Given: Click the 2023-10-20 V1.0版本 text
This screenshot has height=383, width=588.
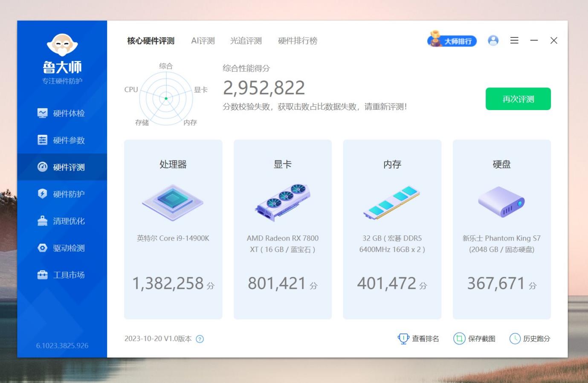Looking at the screenshot, I should [158, 339].
